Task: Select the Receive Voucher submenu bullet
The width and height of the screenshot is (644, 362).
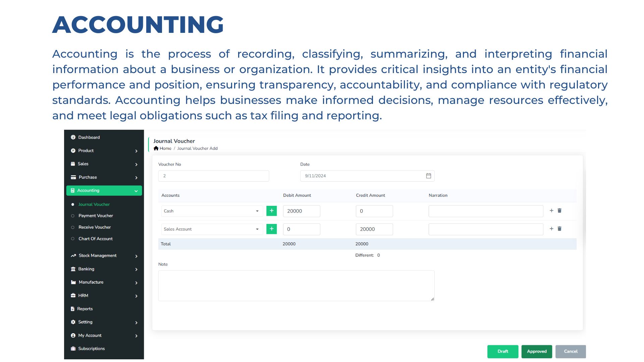Action: (73, 227)
